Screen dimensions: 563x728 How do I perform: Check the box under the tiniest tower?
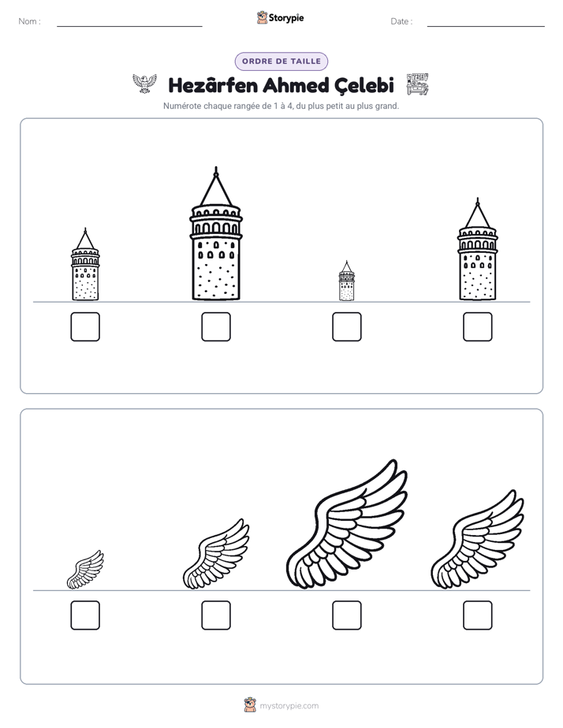tap(347, 327)
